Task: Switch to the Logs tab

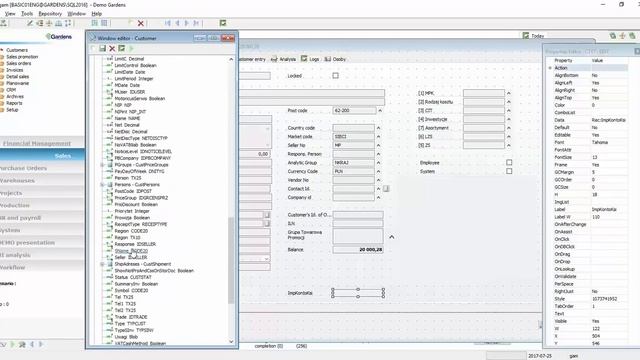Action: (x=310, y=59)
